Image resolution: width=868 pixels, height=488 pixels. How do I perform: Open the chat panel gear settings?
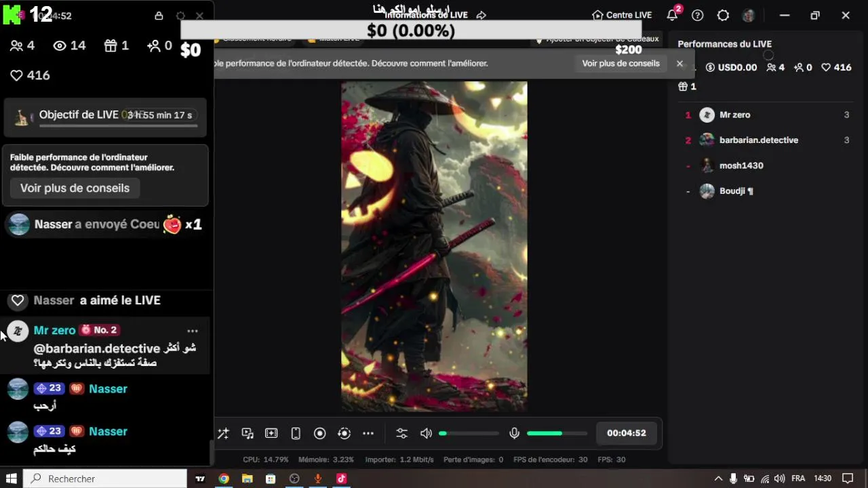tap(180, 16)
